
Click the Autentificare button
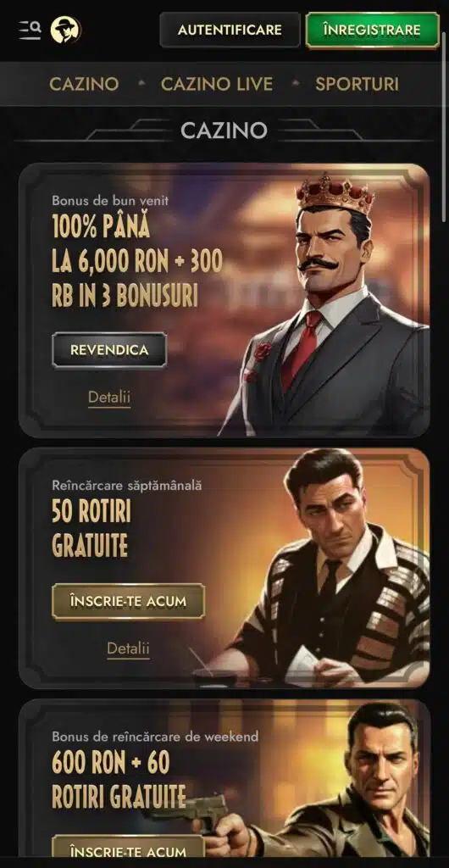[x=230, y=30]
